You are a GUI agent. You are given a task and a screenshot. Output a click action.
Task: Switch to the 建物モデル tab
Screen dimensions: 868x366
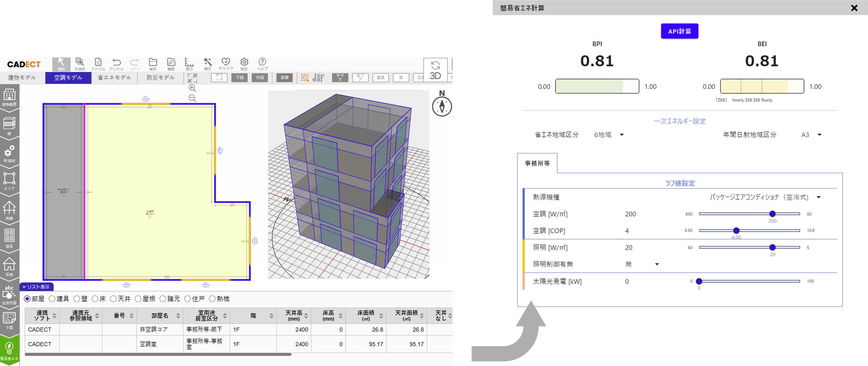coord(22,78)
